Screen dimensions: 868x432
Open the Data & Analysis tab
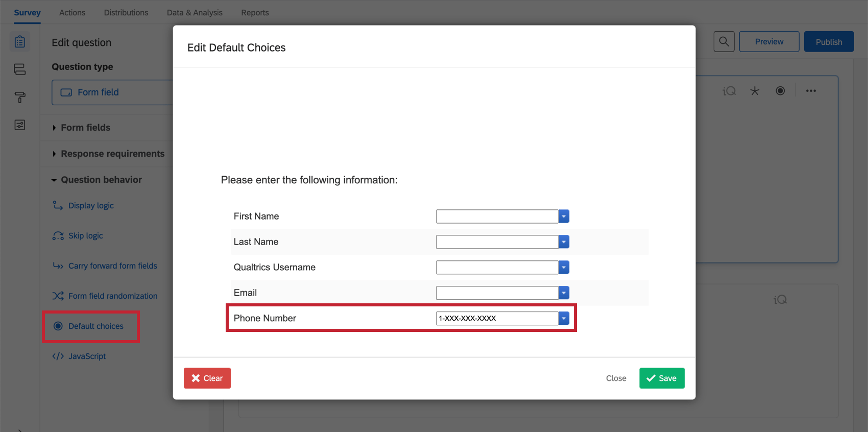[195, 13]
